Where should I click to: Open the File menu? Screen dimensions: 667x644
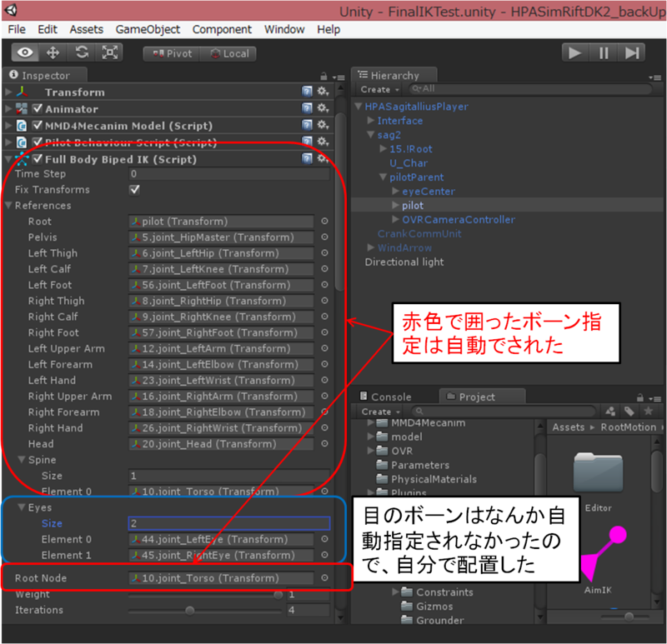point(17,29)
